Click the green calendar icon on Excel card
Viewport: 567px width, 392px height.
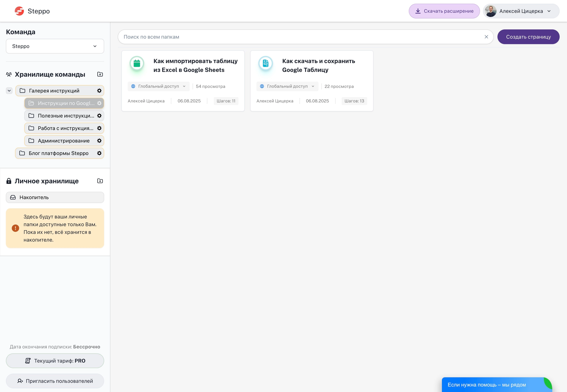click(x=137, y=64)
